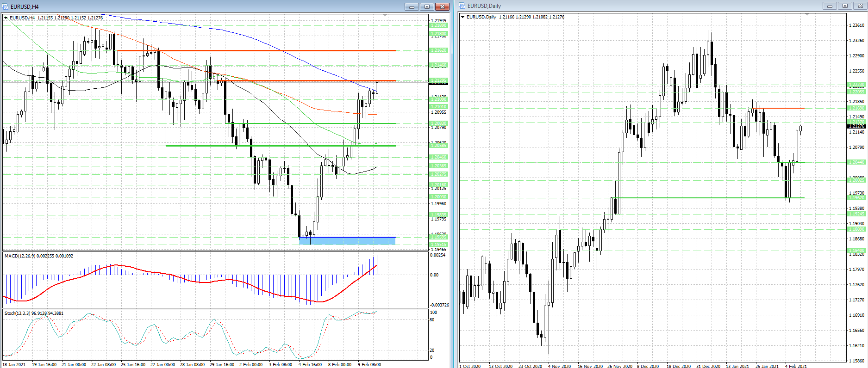Click the green 1.20030 level label on H4
Viewport: 868px width, 368px height.
(x=438, y=197)
